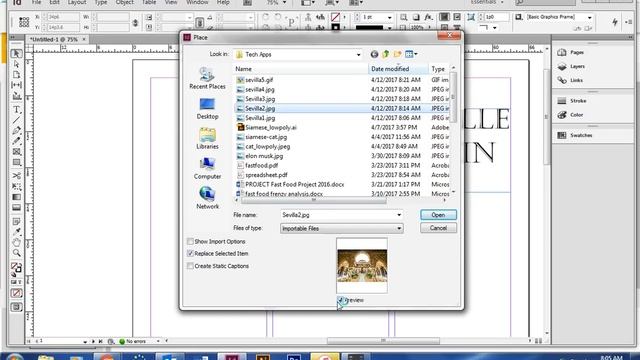This screenshot has width=640, height=360.
Task: Uncheck Replace Selected Item
Action: point(190,253)
